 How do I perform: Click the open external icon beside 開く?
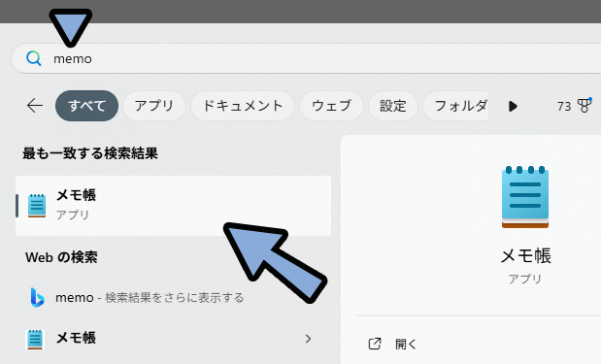(375, 344)
